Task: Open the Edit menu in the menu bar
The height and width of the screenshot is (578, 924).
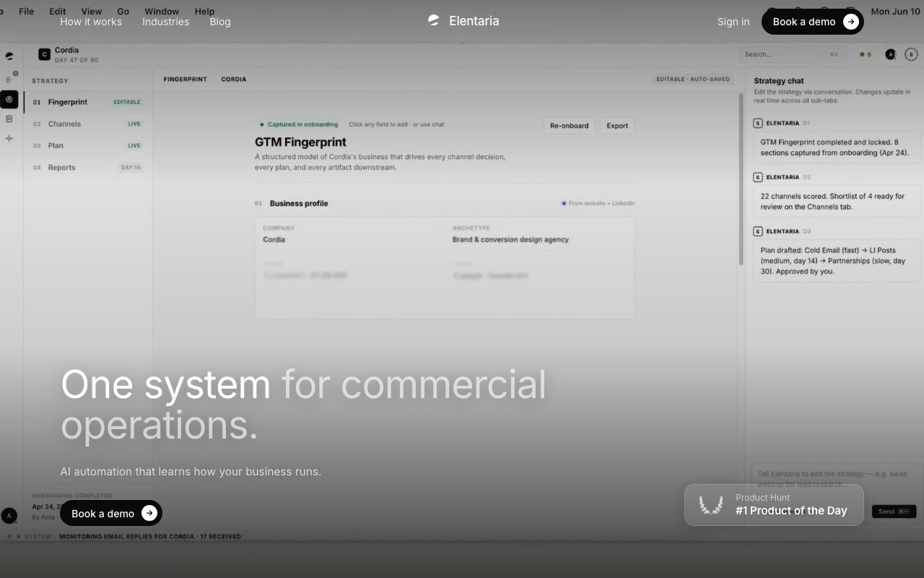Action: click(x=58, y=11)
